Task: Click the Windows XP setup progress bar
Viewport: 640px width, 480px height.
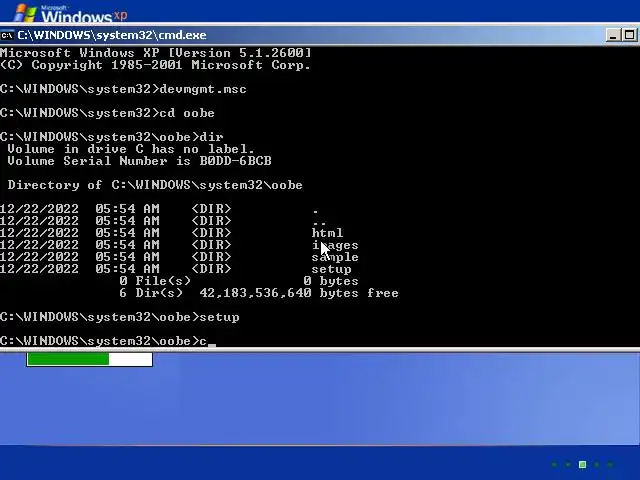Action: coord(89,360)
